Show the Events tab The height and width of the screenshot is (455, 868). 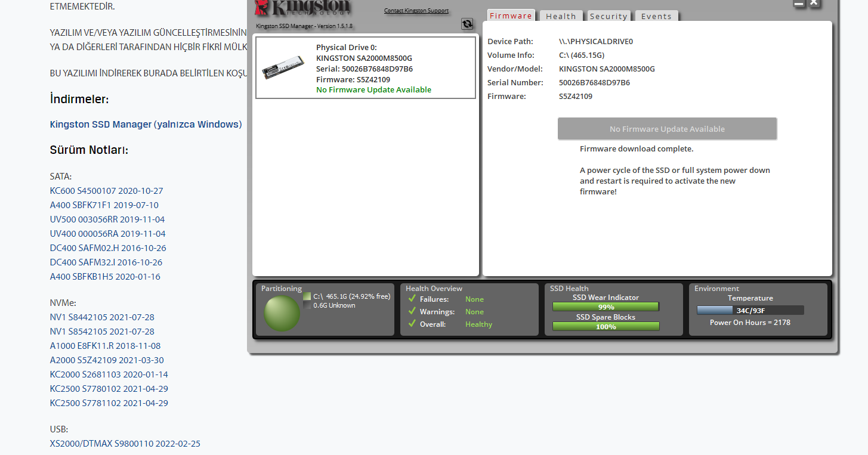tap(656, 16)
